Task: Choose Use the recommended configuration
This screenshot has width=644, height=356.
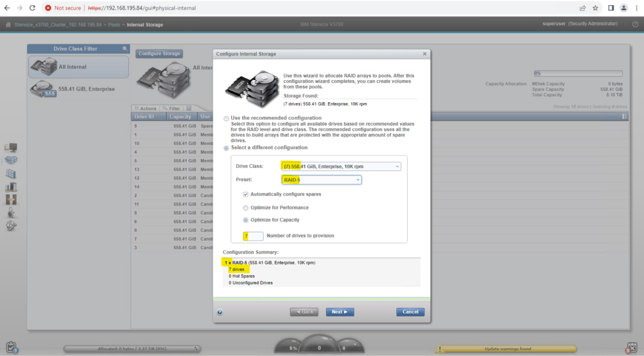Action: [x=226, y=118]
